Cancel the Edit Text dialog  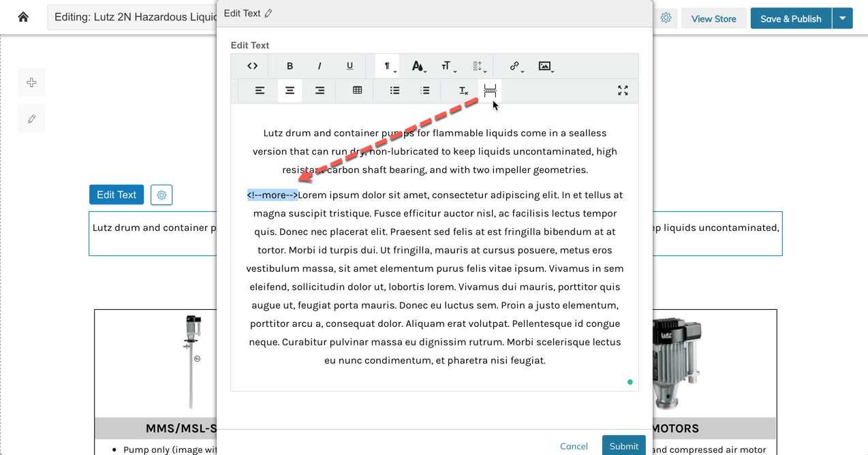point(574,446)
